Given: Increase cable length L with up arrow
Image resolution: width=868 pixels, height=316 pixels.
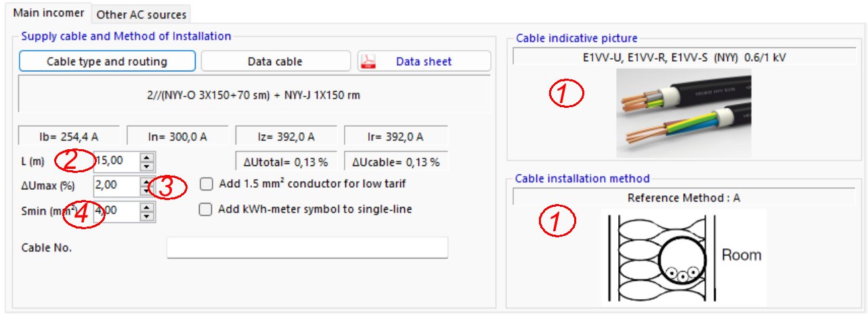Looking at the screenshot, I should pos(148,158).
